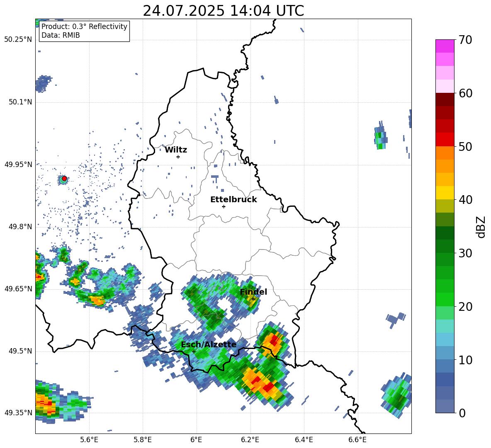Click the Wiltz cross marker
The height and width of the screenshot is (448, 491).
[178, 157]
